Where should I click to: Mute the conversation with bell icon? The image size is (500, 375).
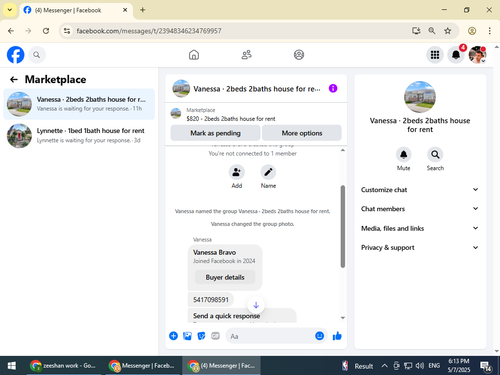pyautogui.click(x=403, y=155)
